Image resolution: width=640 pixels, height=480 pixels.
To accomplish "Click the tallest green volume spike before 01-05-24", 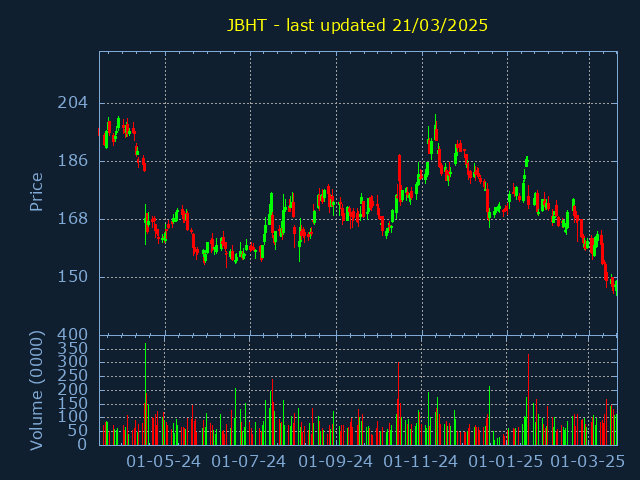I will pyautogui.click(x=145, y=394).
